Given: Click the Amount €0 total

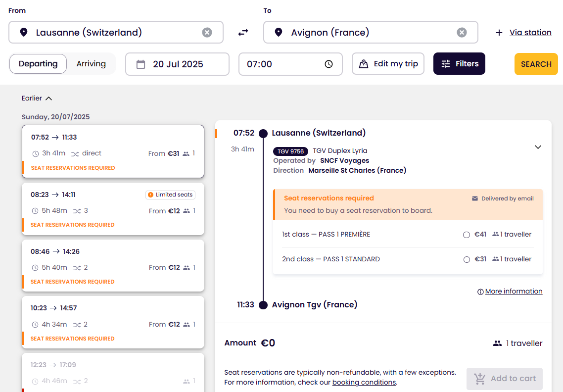Looking at the screenshot, I should [x=249, y=343].
